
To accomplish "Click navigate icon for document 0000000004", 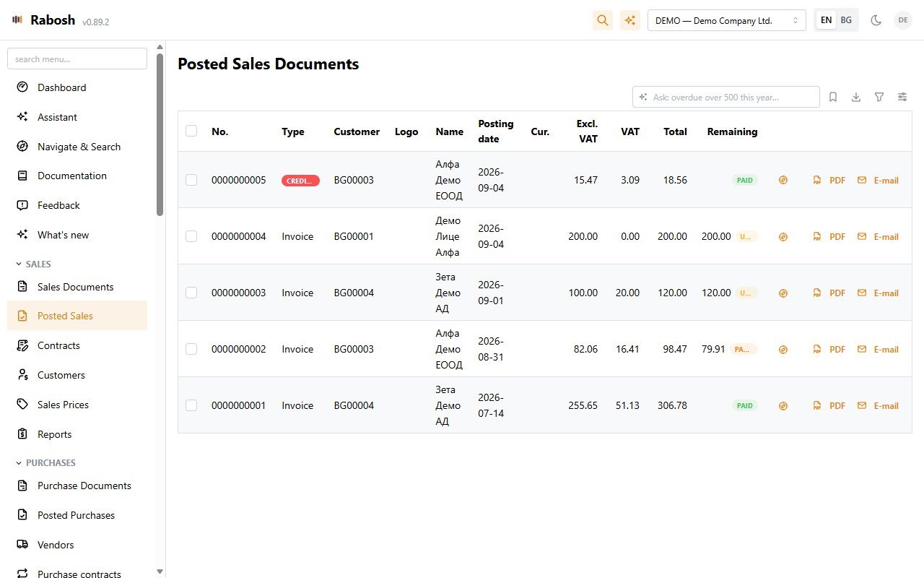I will (783, 236).
